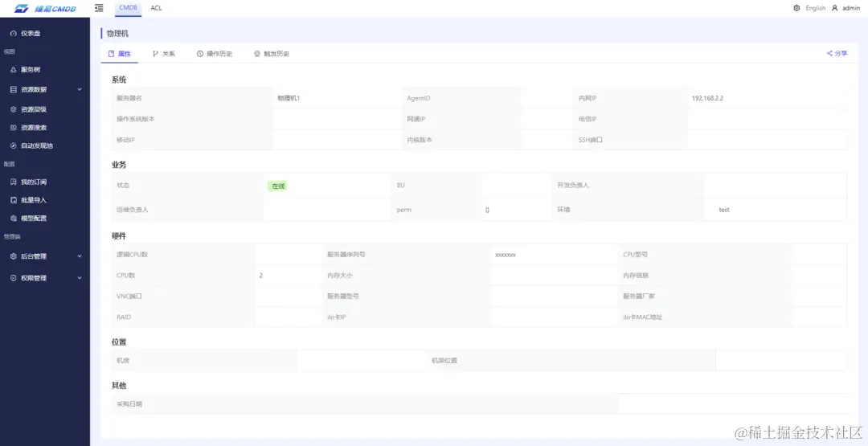Image resolution: width=868 pixels, height=446 pixels.
Task: Click the user avatar icon beside admin
Action: pos(835,8)
